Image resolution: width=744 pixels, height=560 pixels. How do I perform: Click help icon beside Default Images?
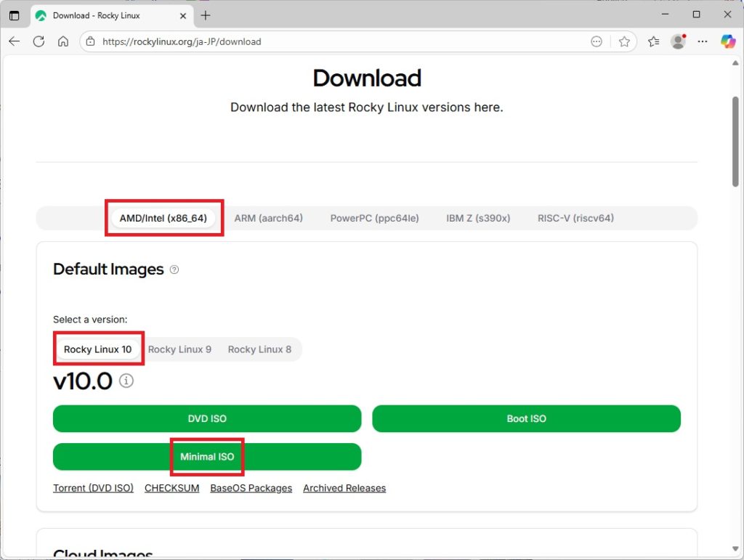[x=174, y=269]
